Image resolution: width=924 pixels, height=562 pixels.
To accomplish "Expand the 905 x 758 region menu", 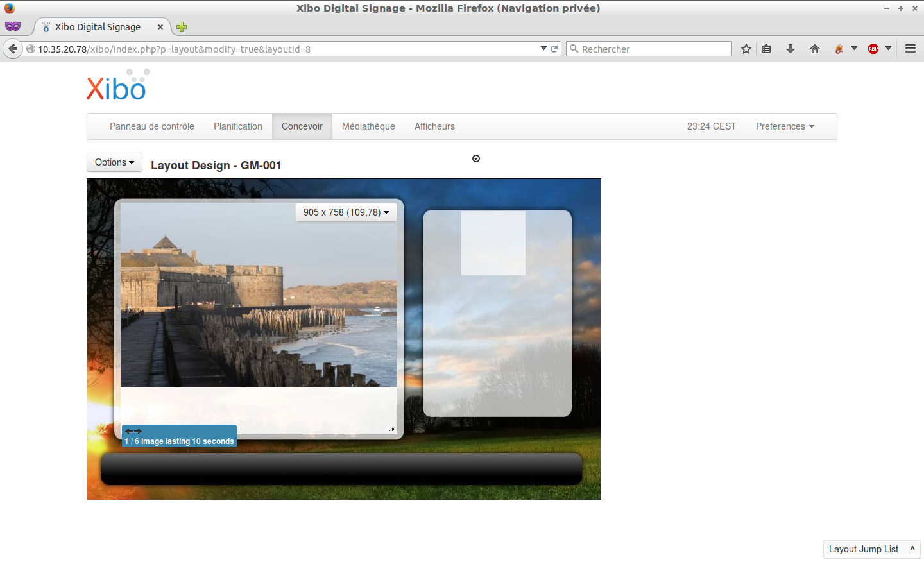I will 346,212.
